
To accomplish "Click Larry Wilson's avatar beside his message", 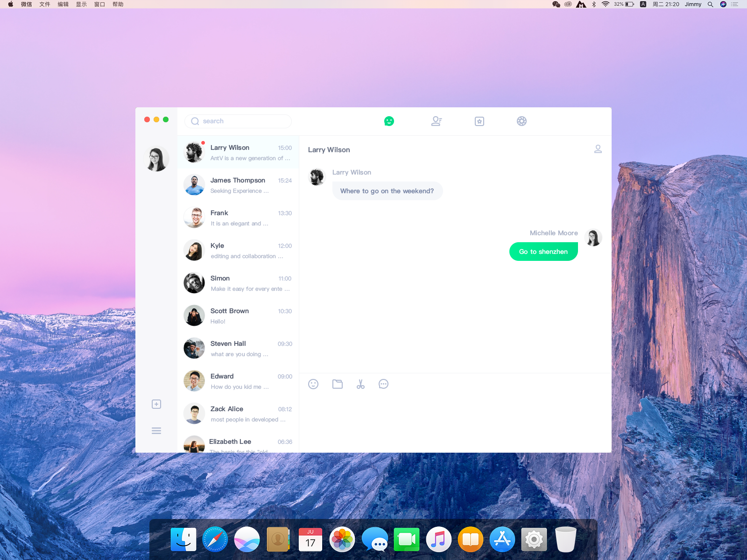I will pos(317,177).
